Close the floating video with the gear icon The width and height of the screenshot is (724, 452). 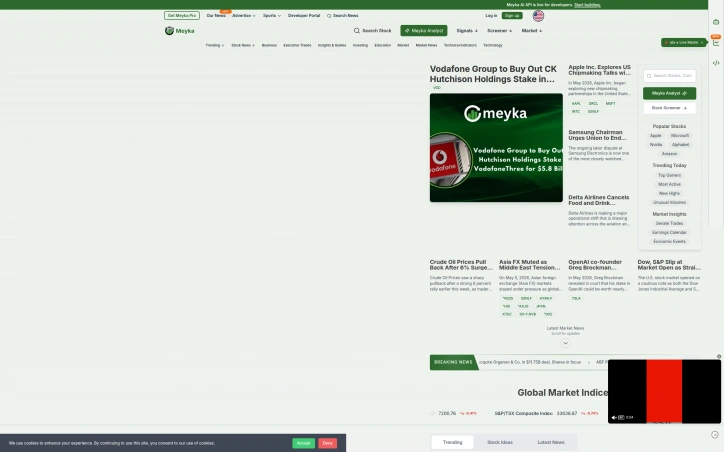(x=719, y=356)
